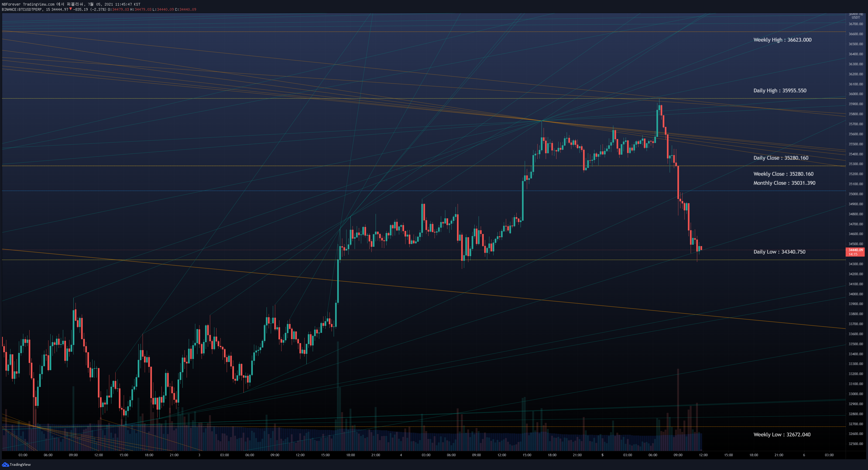Image resolution: width=868 pixels, height=470 pixels.
Task: Click the -835.19 (-2.37%) change value
Action: tap(90, 10)
